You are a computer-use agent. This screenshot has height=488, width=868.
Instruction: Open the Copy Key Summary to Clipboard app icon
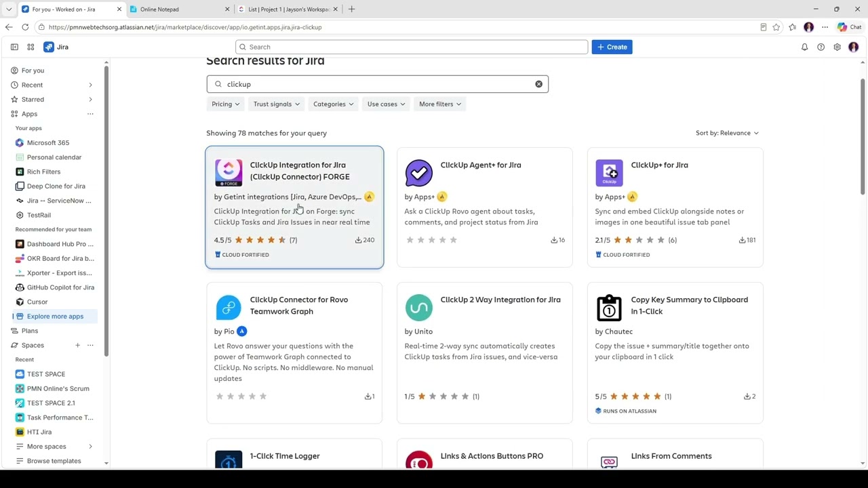(609, 308)
